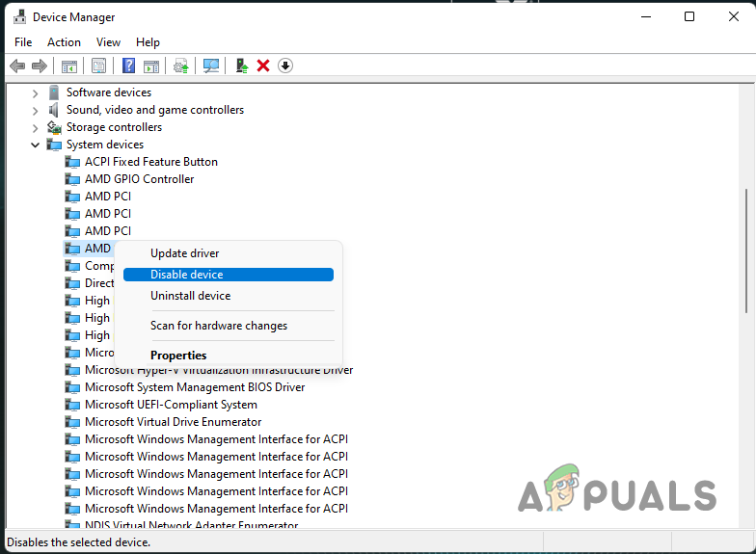This screenshot has width=756, height=554.
Task: Open the View menu
Action: (x=108, y=42)
